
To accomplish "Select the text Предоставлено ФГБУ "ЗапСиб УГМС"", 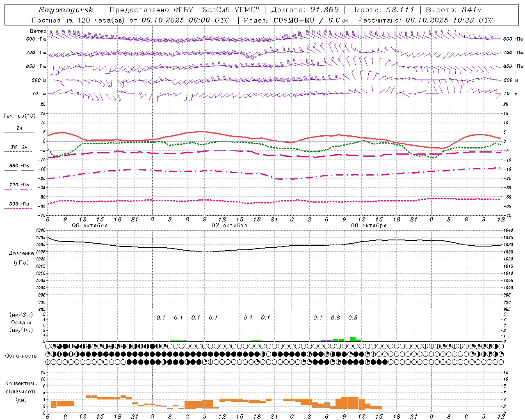I will 185,10.
